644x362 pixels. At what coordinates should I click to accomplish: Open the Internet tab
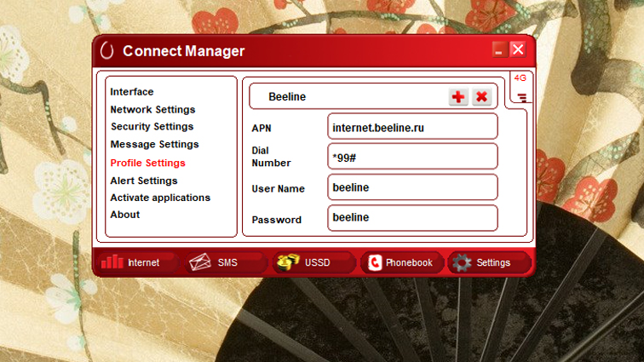coord(138,262)
